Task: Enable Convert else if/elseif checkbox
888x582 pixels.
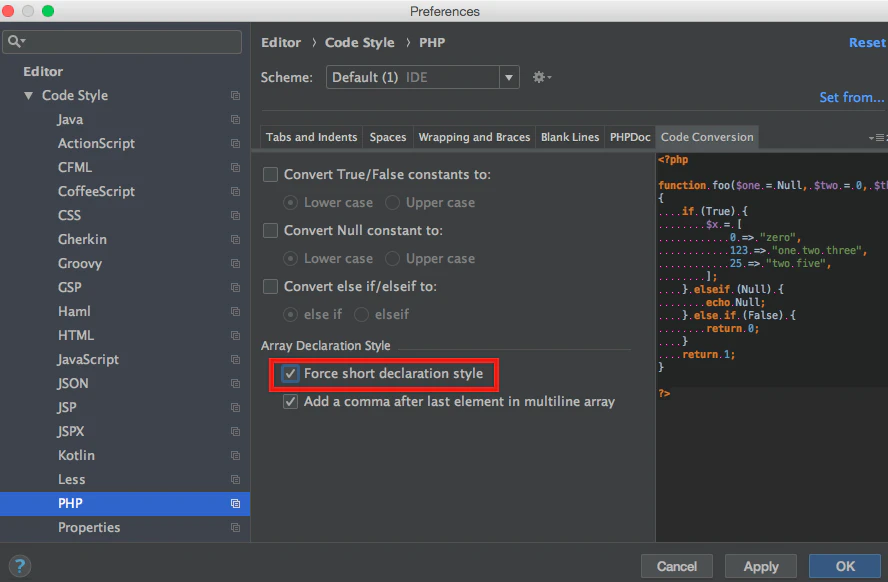Action: pyautogui.click(x=270, y=286)
